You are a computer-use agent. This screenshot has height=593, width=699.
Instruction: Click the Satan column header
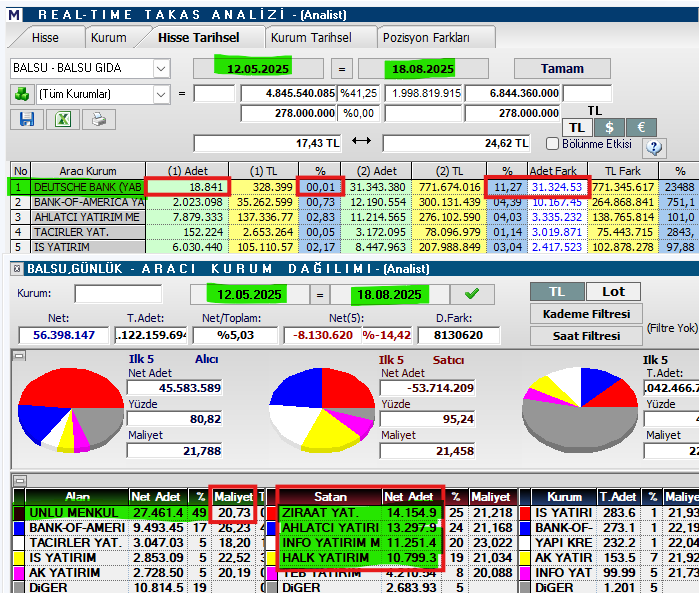pyautogui.click(x=330, y=496)
